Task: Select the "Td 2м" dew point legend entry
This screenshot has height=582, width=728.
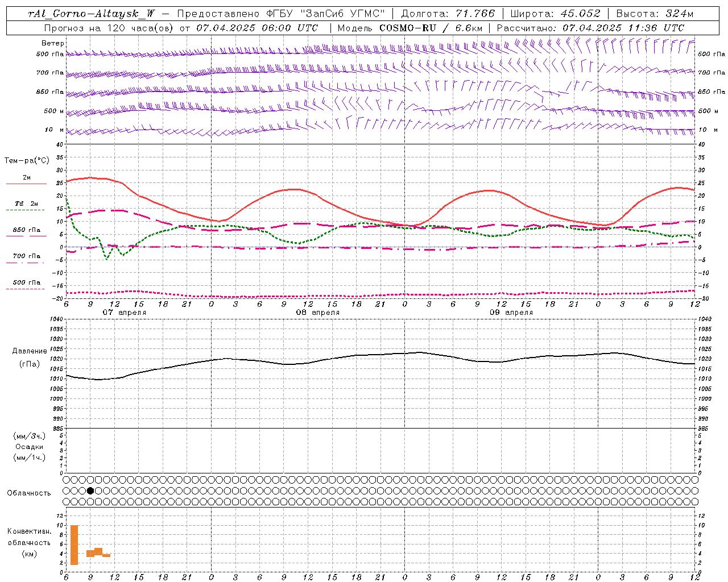Action: click(x=27, y=203)
